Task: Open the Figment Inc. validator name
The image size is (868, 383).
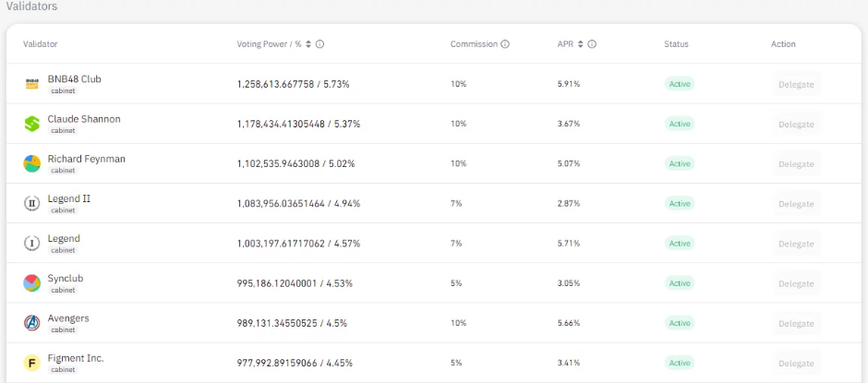Action: pyautogui.click(x=76, y=358)
